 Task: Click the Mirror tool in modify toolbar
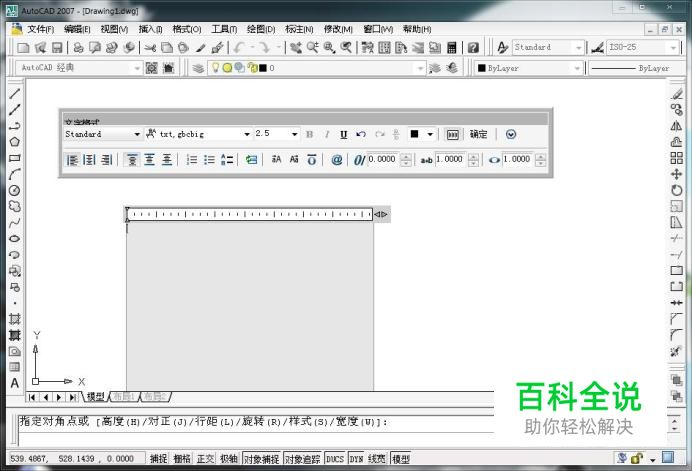[x=676, y=126]
